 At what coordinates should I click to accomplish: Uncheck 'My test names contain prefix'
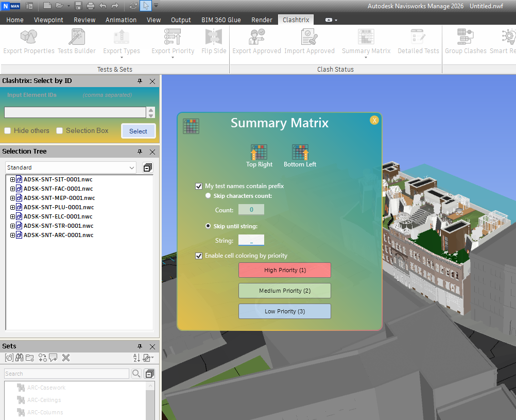click(x=199, y=186)
